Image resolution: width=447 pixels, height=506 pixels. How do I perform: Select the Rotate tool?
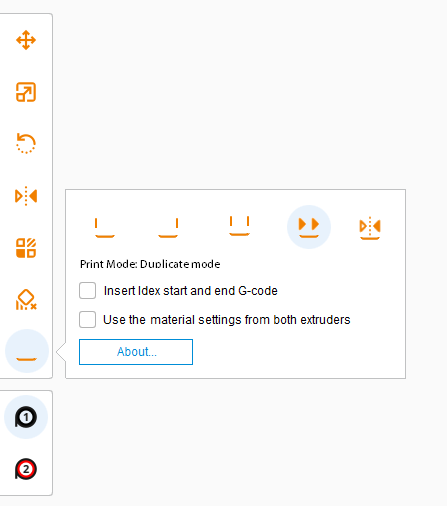coord(26,143)
